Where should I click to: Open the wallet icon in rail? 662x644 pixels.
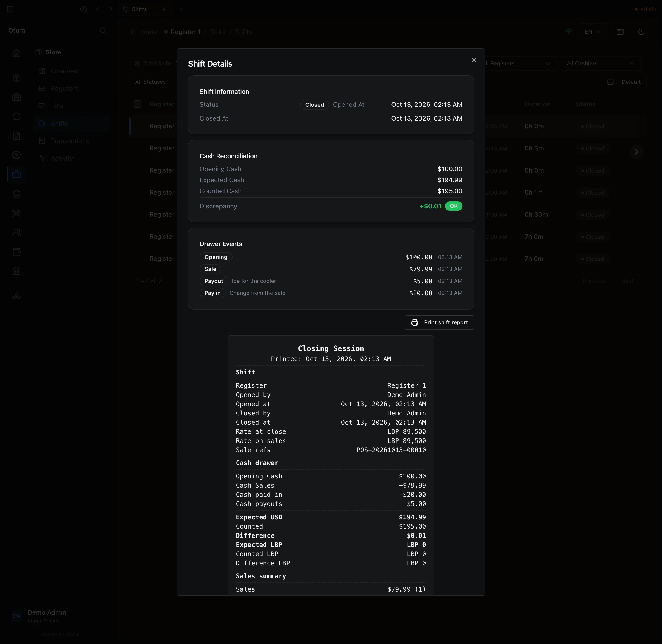click(x=17, y=252)
